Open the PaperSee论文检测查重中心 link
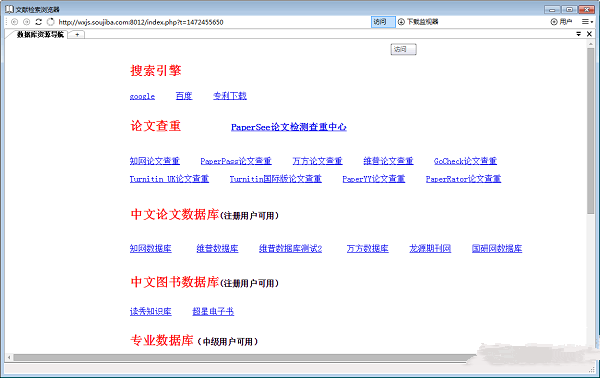Viewport: 600px width, 378px height. pos(289,127)
